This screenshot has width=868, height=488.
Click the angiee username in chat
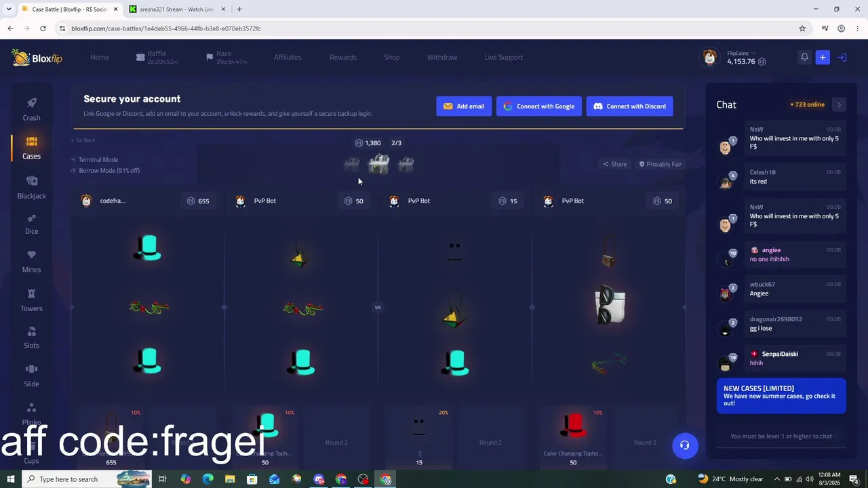click(772, 250)
